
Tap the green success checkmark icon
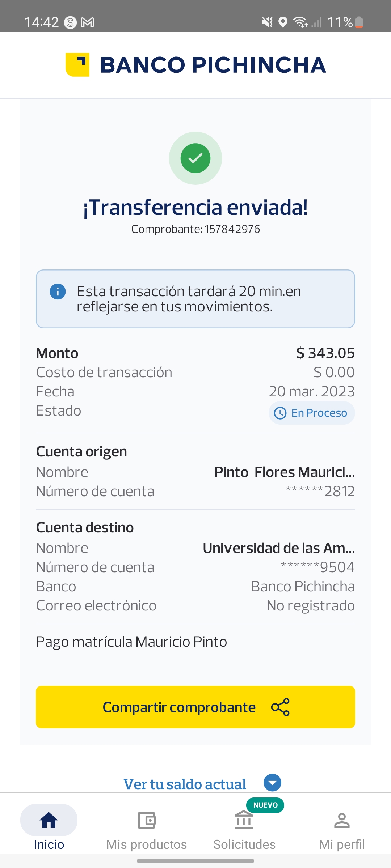click(x=195, y=158)
